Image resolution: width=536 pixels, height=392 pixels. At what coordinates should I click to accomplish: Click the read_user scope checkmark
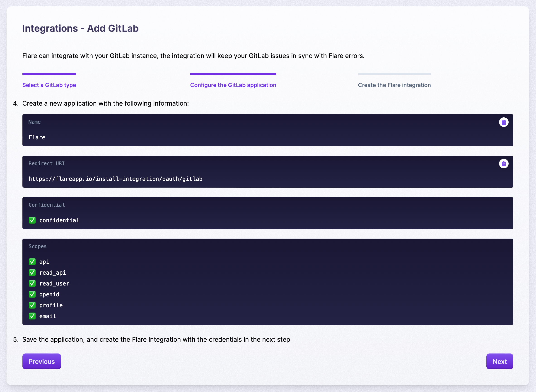point(32,283)
